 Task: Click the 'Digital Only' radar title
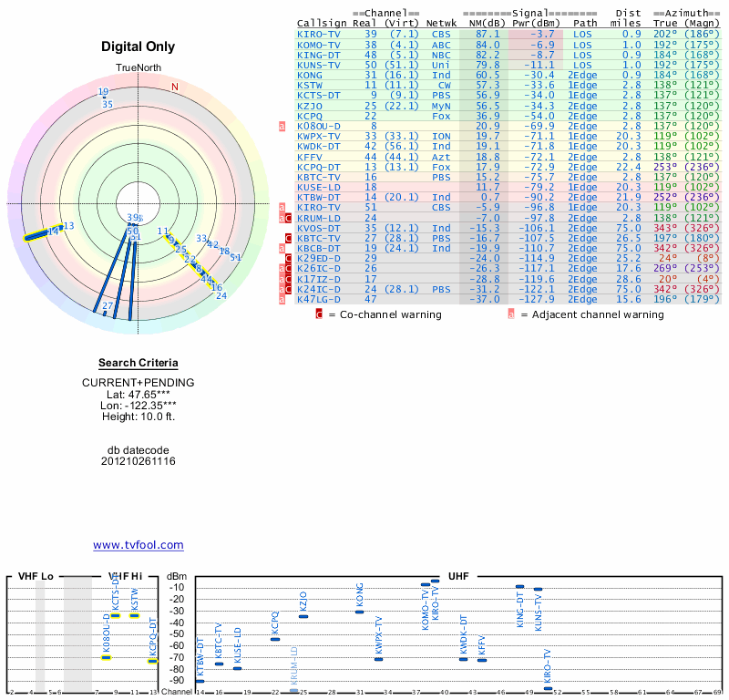tap(139, 46)
